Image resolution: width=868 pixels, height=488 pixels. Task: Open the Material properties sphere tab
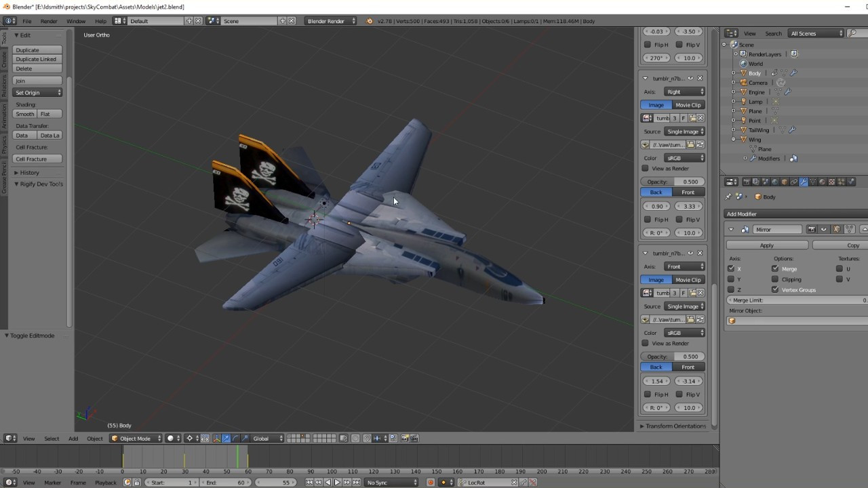pyautogui.click(x=823, y=182)
